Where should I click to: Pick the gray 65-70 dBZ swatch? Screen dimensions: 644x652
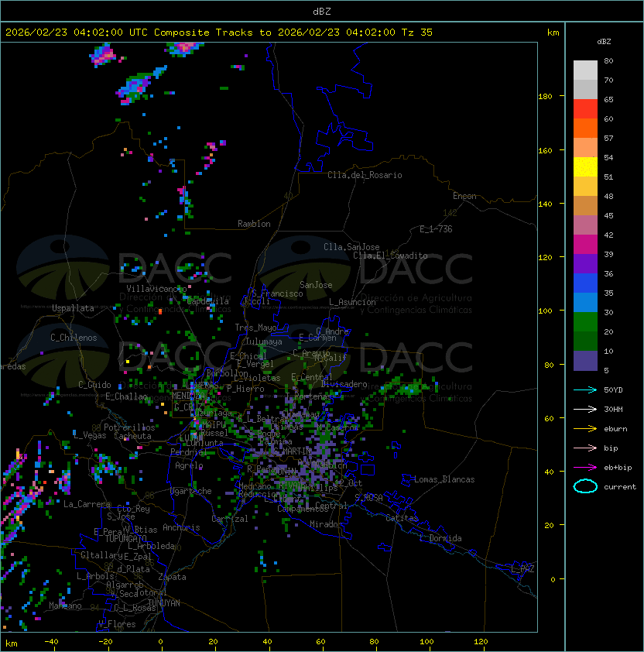pos(585,89)
